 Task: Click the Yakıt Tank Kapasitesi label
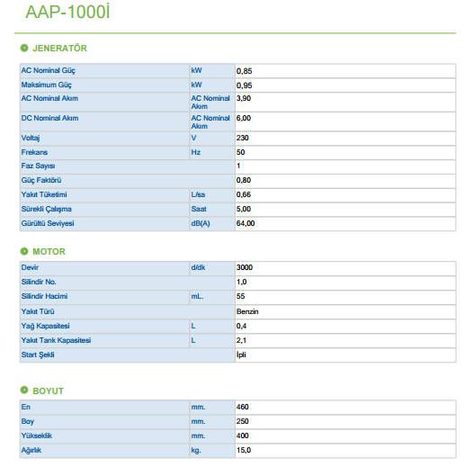coord(56,340)
